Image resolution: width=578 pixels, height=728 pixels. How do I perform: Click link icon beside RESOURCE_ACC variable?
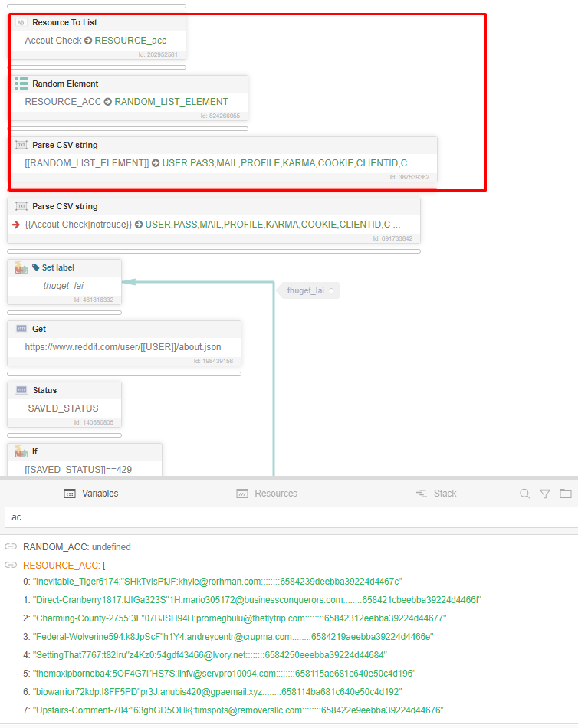tap(11, 565)
